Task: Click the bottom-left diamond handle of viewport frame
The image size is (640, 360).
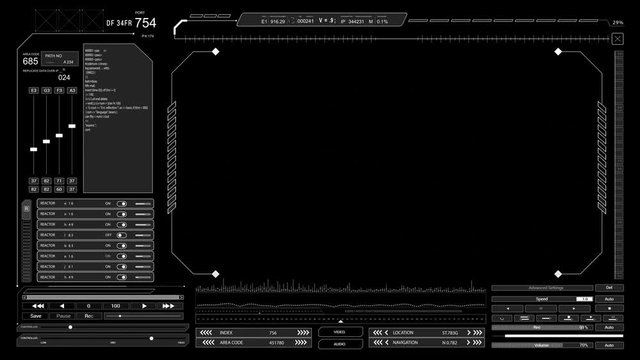Action: [x=216, y=274]
